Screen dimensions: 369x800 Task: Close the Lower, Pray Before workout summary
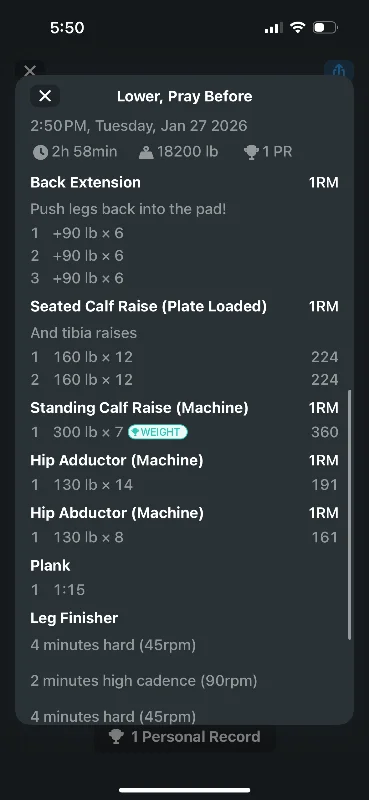click(45, 96)
